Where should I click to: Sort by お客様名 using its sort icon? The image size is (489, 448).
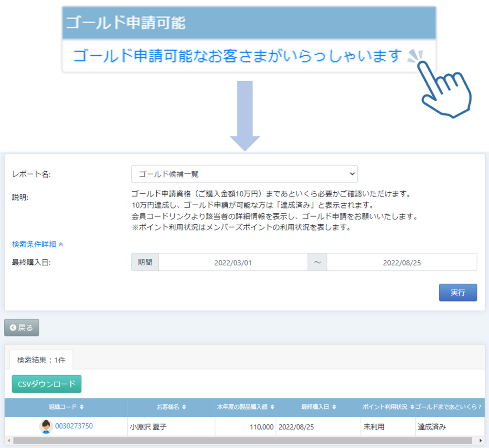click(184, 407)
